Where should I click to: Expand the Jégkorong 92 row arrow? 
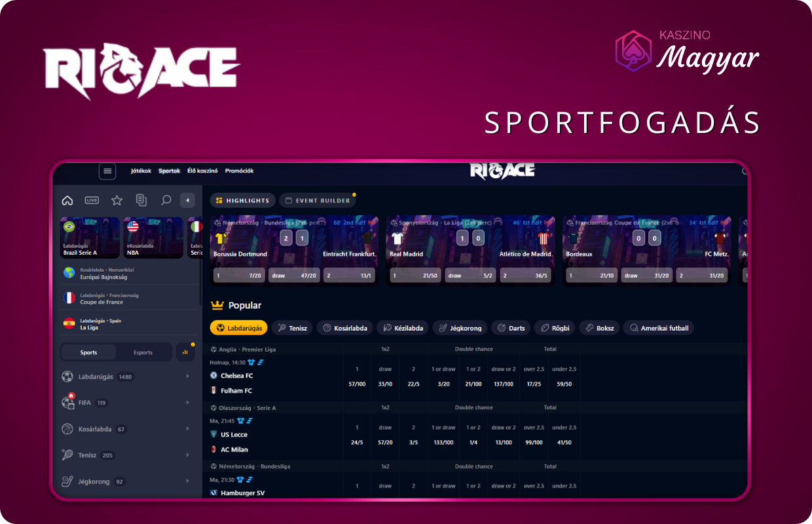pyautogui.click(x=188, y=481)
